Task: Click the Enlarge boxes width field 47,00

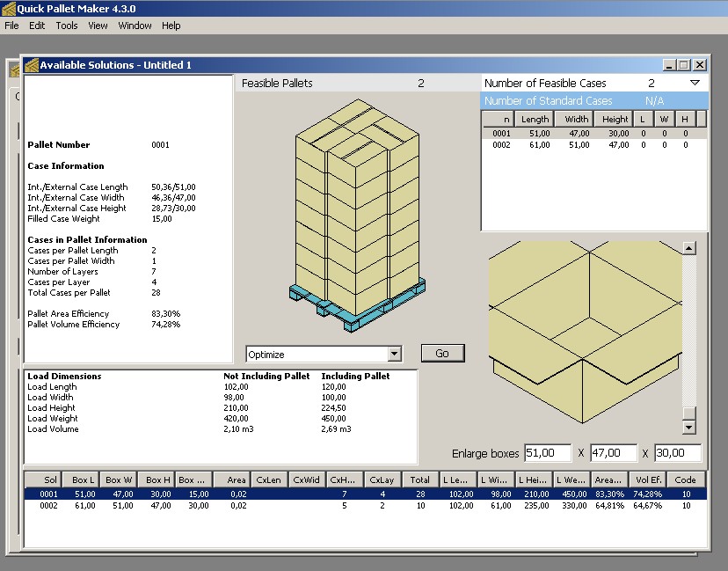Action: (x=614, y=453)
